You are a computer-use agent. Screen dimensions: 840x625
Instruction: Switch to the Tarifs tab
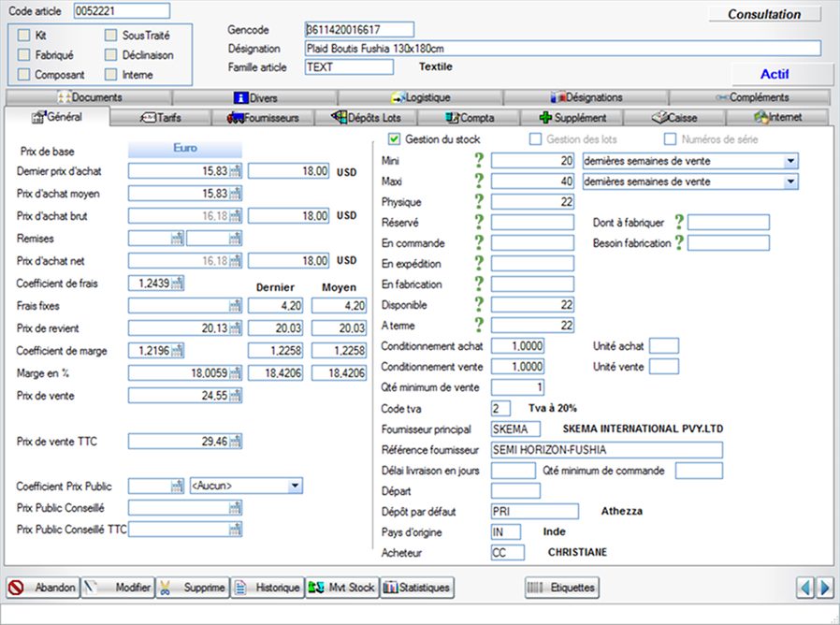(x=161, y=117)
